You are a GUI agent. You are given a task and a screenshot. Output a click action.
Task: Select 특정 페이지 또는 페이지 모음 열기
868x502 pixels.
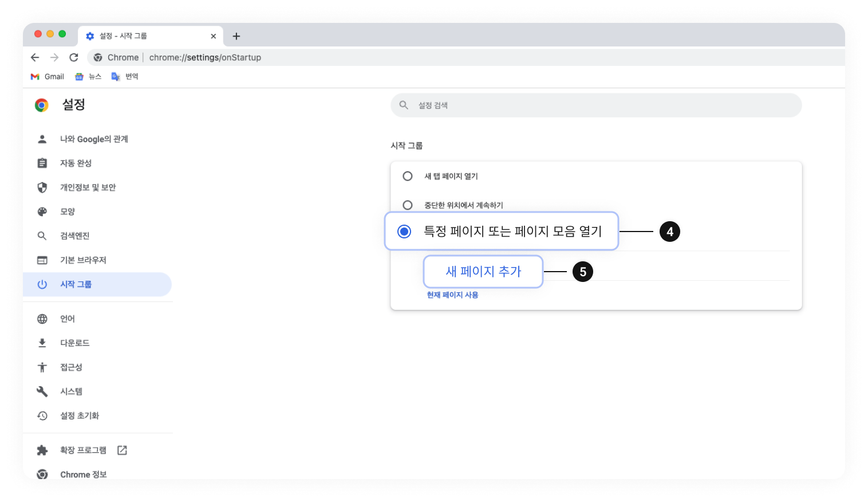(405, 231)
